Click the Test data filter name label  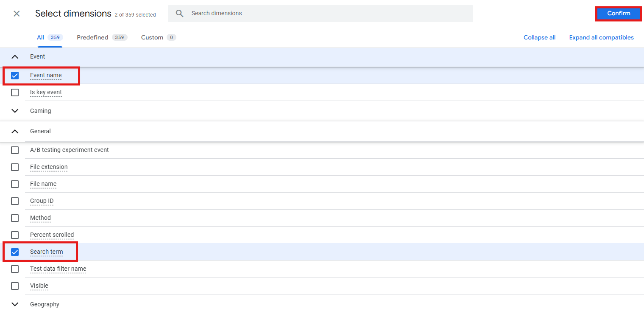click(x=58, y=269)
